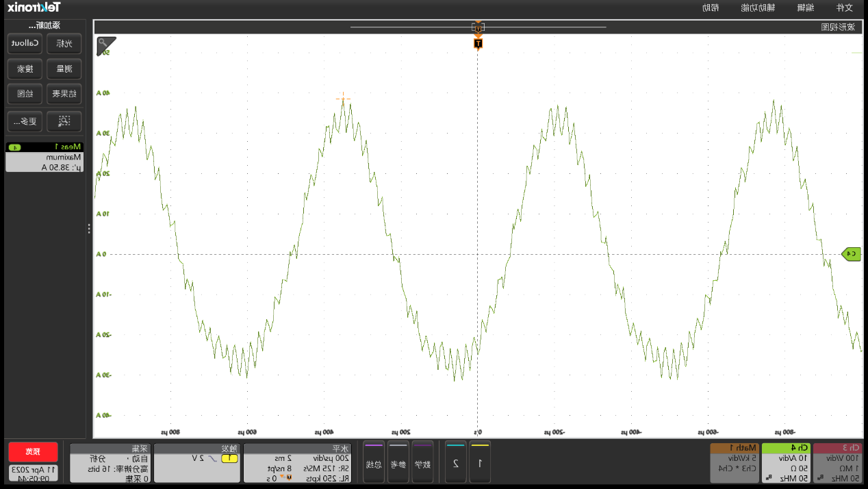The image size is (868, 489).
Task: Toggle channel 1 button on
Action: (480, 462)
